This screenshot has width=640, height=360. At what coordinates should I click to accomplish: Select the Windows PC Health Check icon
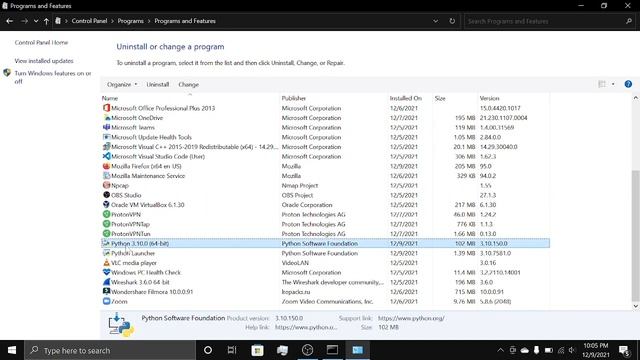coord(106,272)
